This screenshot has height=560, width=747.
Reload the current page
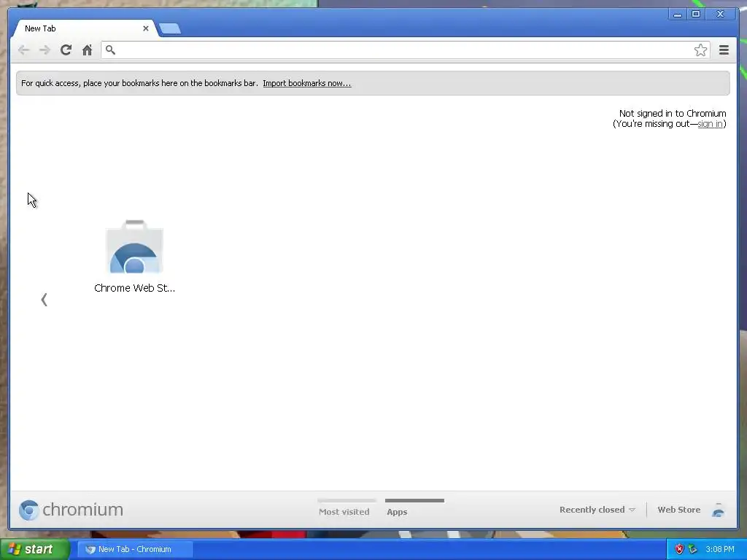pyautogui.click(x=66, y=50)
